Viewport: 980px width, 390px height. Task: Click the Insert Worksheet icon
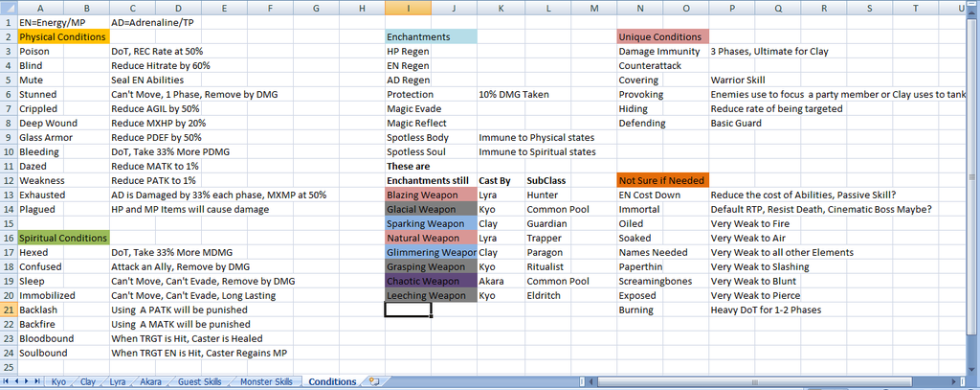pos(374,381)
